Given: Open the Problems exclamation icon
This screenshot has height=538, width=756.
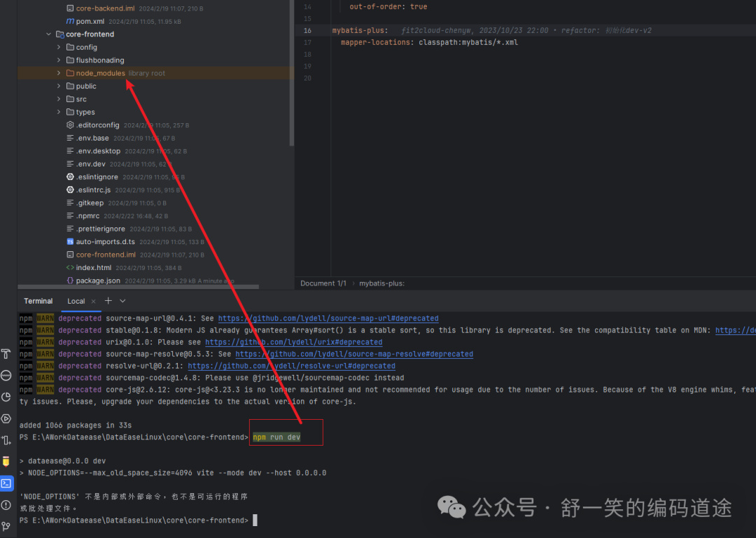Looking at the screenshot, I should [x=6, y=504].
